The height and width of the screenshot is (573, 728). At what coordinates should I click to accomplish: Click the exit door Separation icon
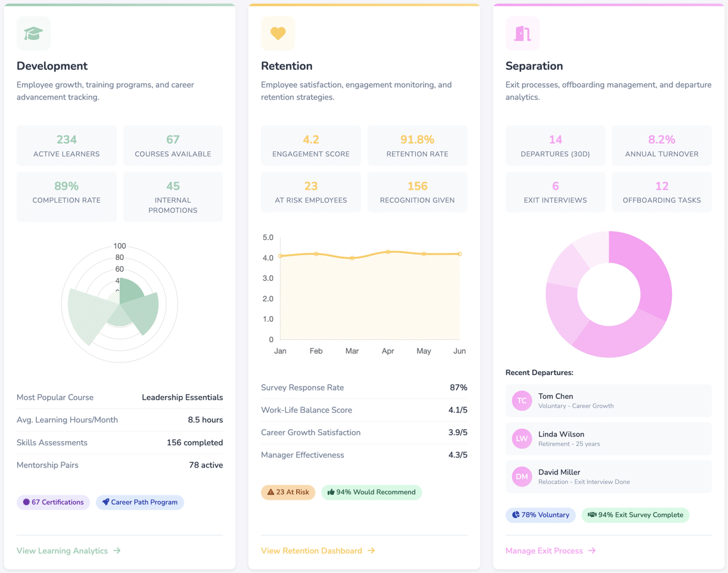click(522, 33)
